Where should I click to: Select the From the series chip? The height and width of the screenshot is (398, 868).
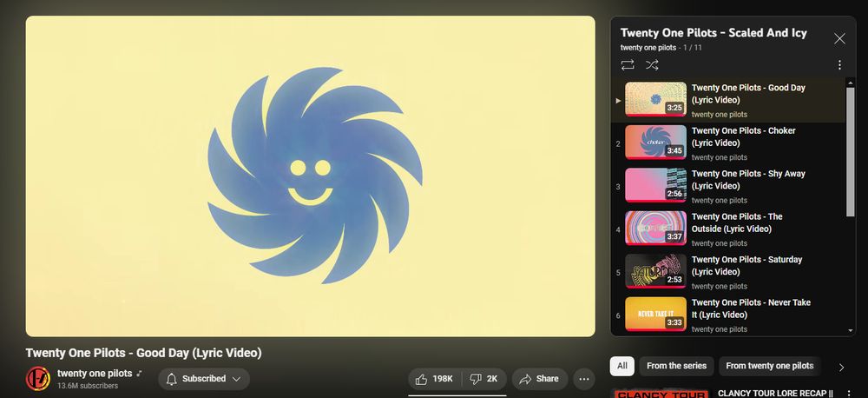pyautogui.click(x=676, y=366)
